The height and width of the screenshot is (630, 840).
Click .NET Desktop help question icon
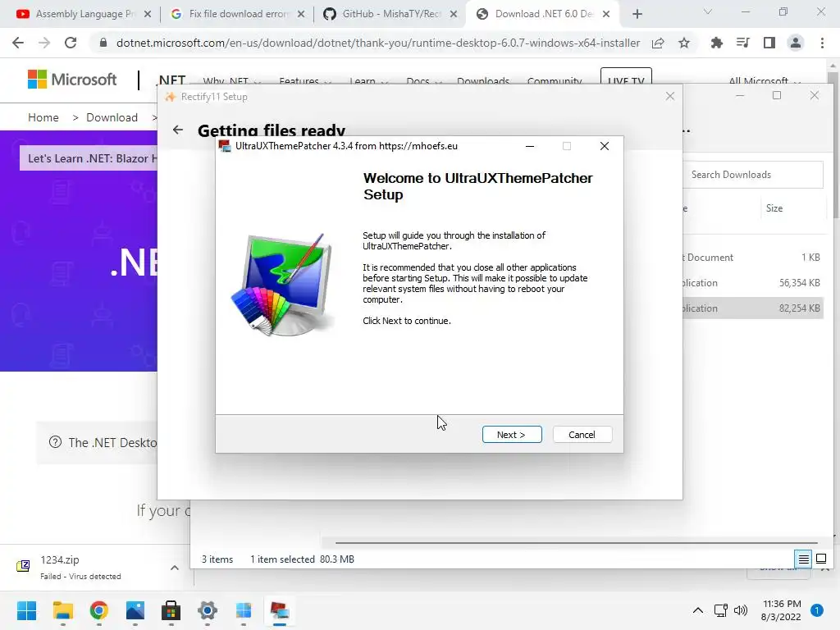click(55, 442)
